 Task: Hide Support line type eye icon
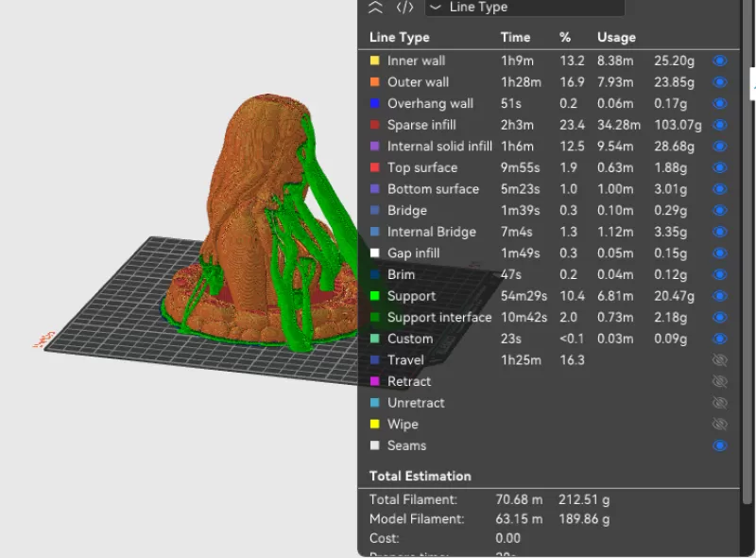tap(720, 296)
